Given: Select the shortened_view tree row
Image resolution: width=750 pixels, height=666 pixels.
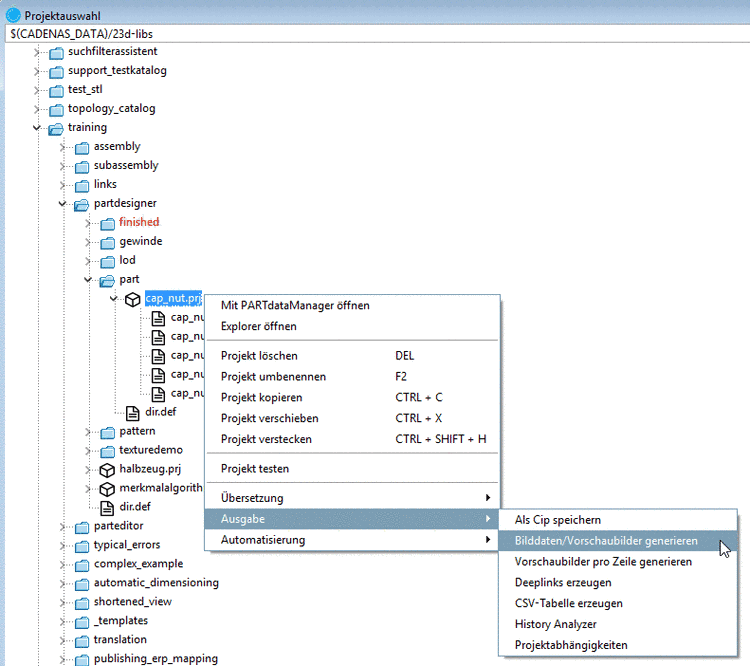Looking at the screenshot, I should click(132, 602).
